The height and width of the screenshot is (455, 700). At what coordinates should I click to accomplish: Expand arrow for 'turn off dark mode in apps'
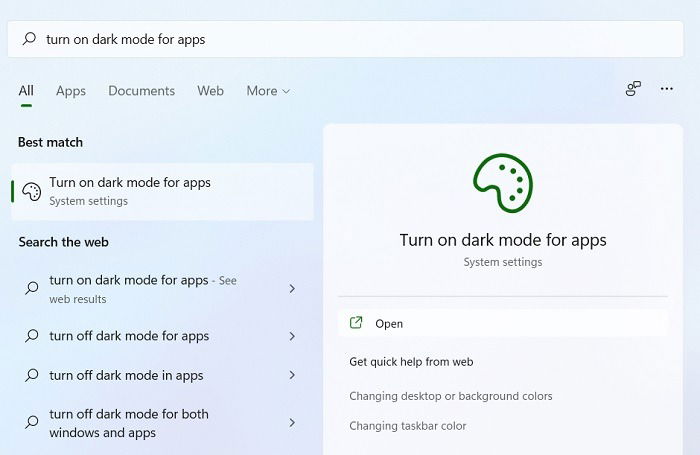click(292, 375)
